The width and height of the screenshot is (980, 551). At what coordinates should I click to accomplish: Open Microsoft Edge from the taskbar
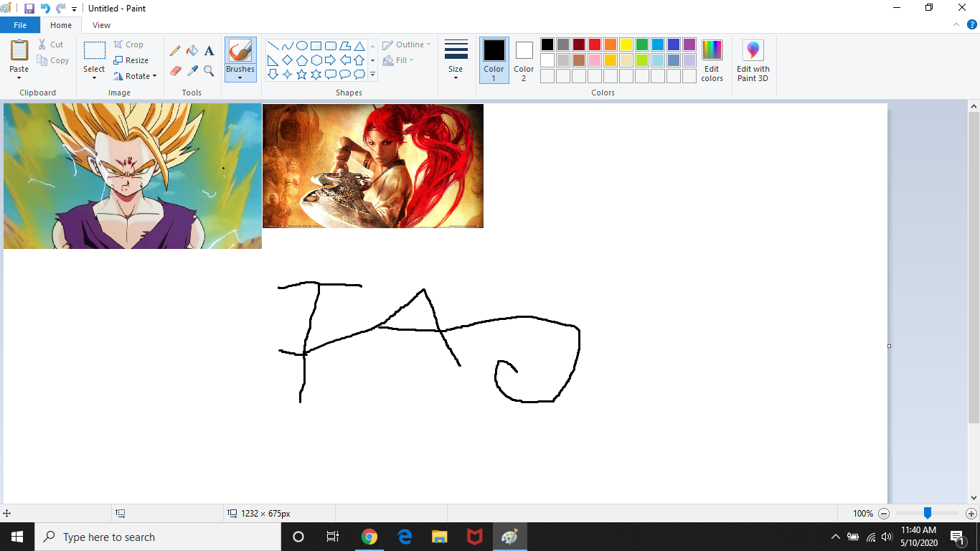[x=405, y=537]
